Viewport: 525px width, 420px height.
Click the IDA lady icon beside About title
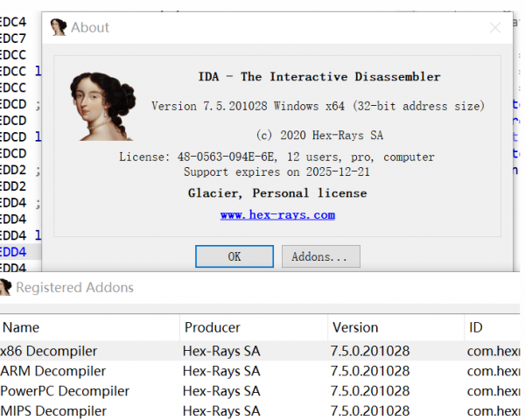click(x=59, y=27)
